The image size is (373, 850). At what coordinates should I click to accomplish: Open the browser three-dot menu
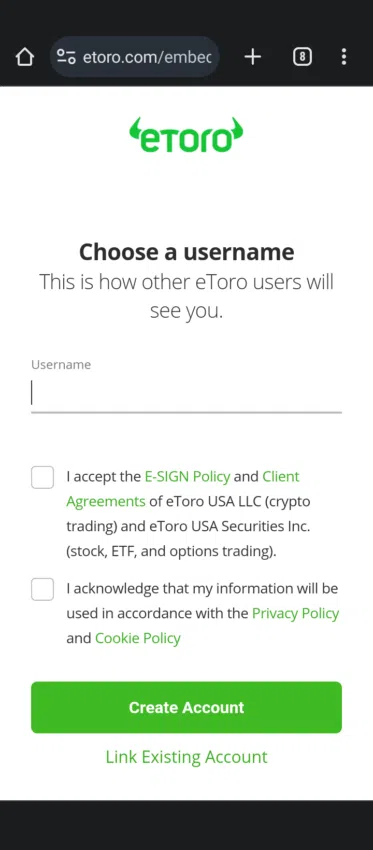(344, 56)
